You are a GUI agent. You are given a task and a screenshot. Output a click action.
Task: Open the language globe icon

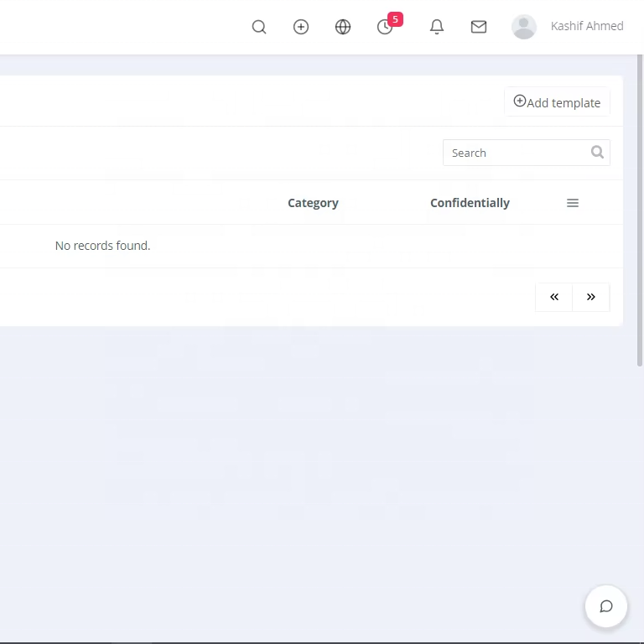coord(343,27)
